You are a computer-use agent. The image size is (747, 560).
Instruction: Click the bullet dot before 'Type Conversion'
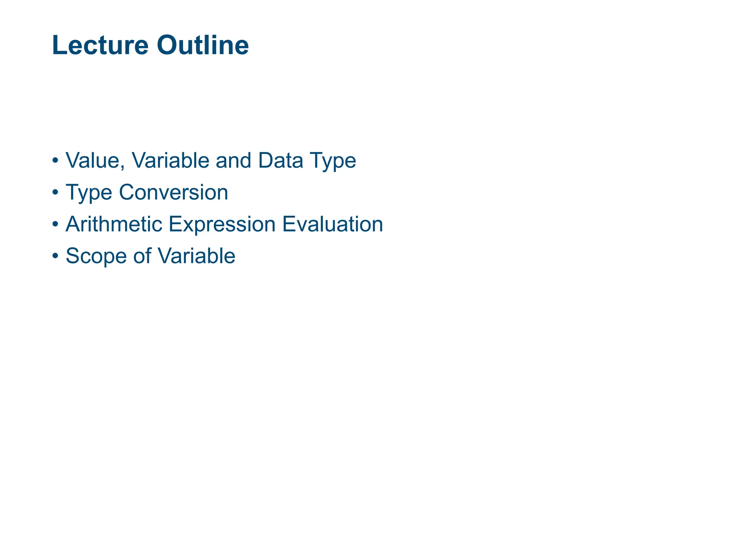coord(55,192)
